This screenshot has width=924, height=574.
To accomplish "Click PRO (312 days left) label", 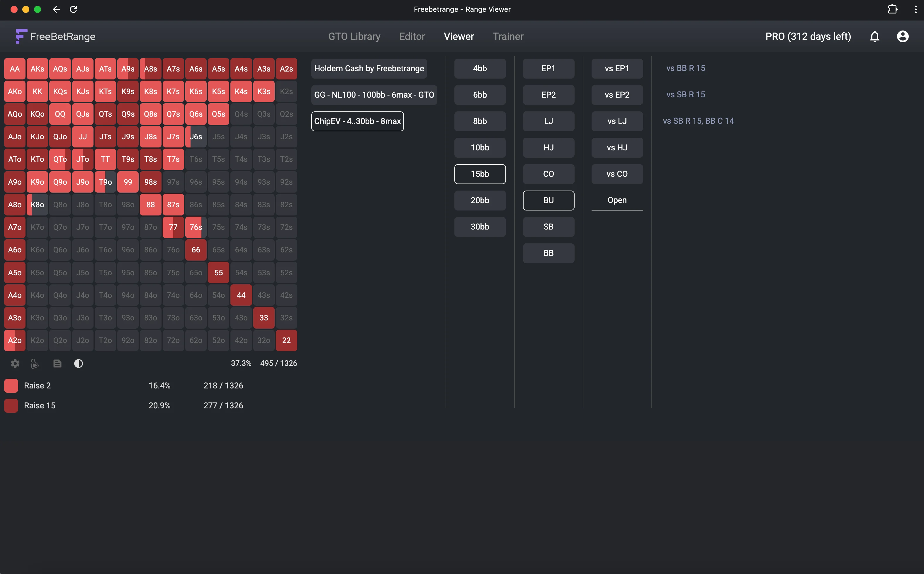I will (808, 36).
